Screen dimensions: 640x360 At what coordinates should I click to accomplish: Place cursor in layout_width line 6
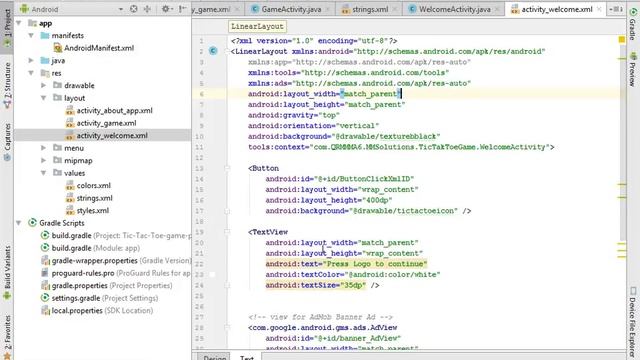pyautogui.click(x=325, y=94)
